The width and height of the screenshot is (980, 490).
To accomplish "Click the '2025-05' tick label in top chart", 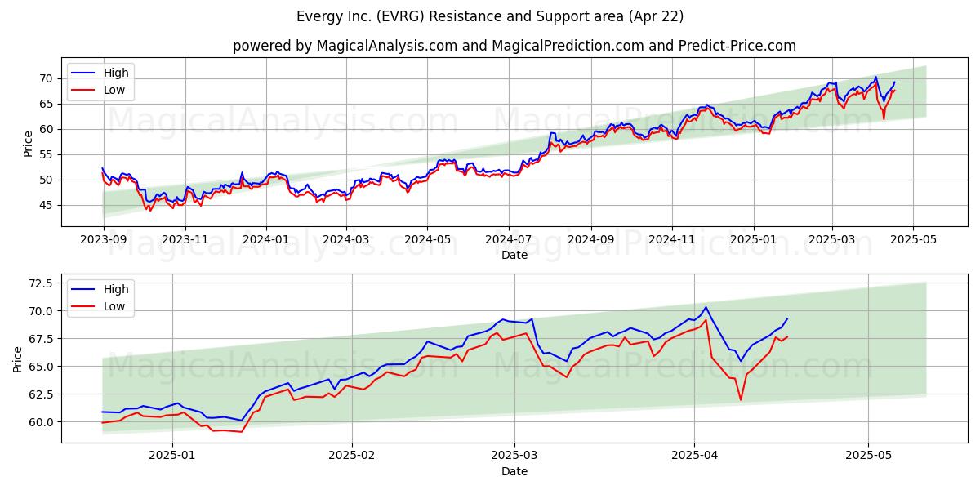I will coord(913,240).
